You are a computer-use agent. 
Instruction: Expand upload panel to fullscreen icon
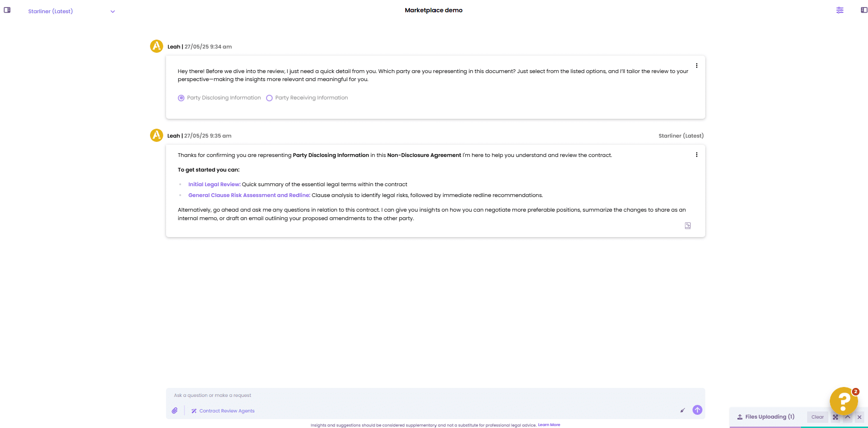pyautogui.click(x=835, y=417)
